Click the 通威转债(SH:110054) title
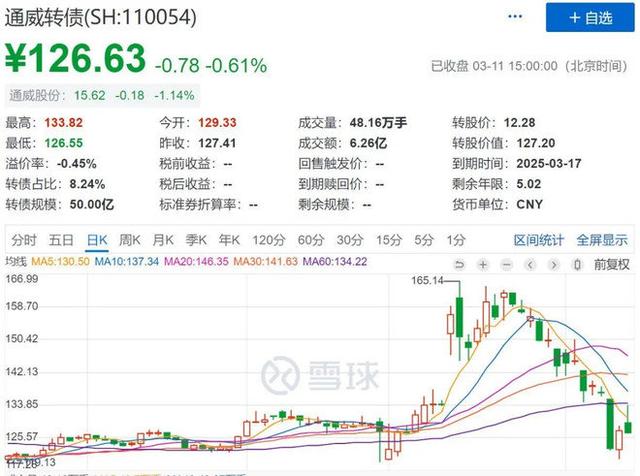This screenshot has height=476, width=640. (x=101, y=17)
